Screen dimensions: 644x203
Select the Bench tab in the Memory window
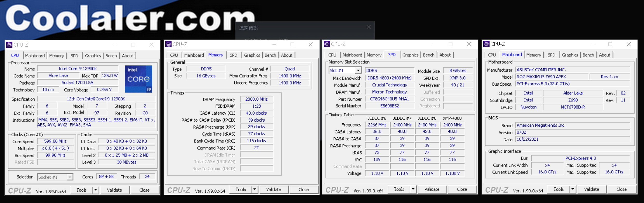coord(270,55)
